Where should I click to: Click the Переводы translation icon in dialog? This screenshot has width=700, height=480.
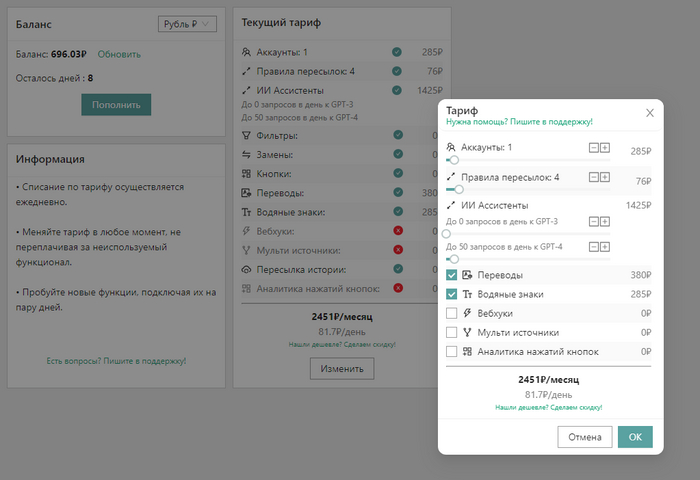click(x=467, y=275)
